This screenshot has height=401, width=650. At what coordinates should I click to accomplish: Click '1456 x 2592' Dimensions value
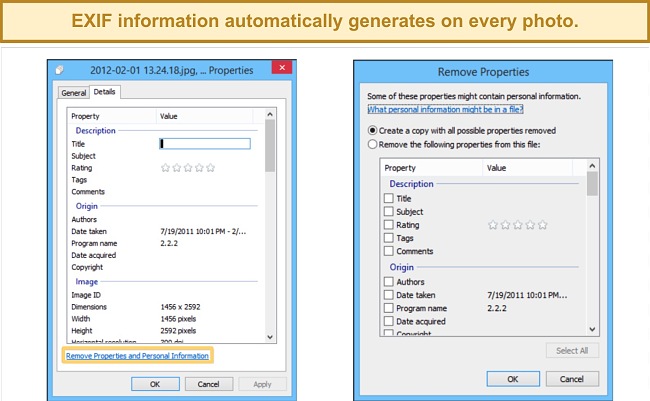point(180,307)
